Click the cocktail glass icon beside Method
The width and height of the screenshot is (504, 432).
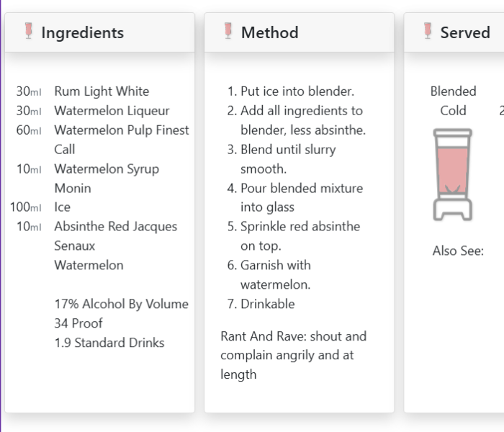[x=228, y=31]
